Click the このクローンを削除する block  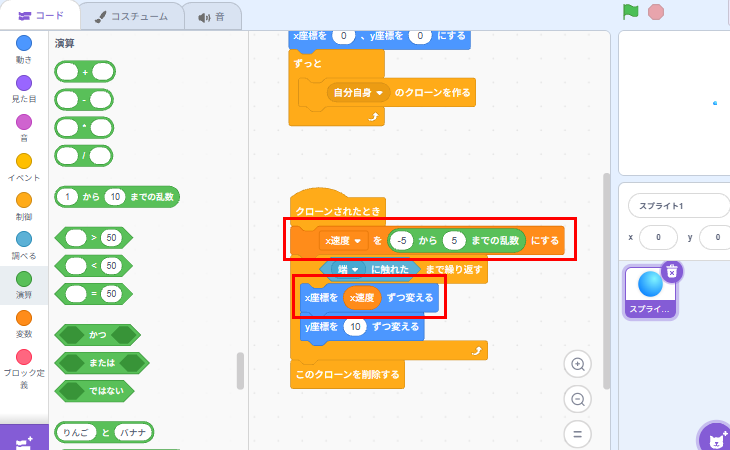[347, 374]
